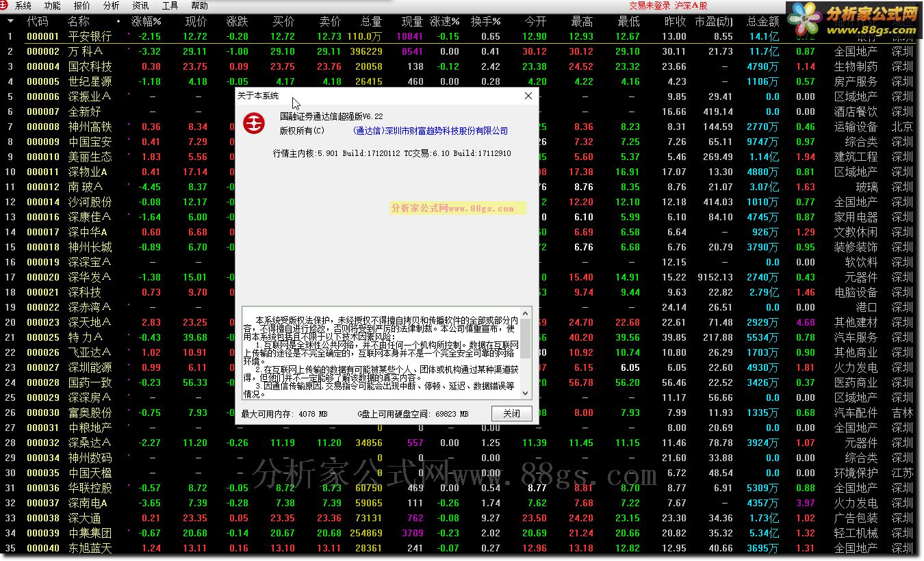This screenshot has height=561, width=924.
Task: Select the 中国天楹 stock name
Action: (90, 473)
